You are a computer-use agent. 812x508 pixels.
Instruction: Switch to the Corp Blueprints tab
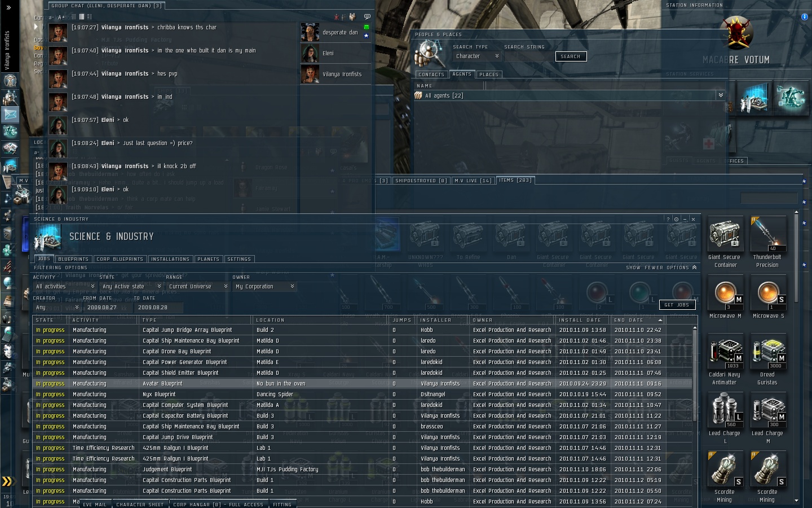(x=120, y=259)
